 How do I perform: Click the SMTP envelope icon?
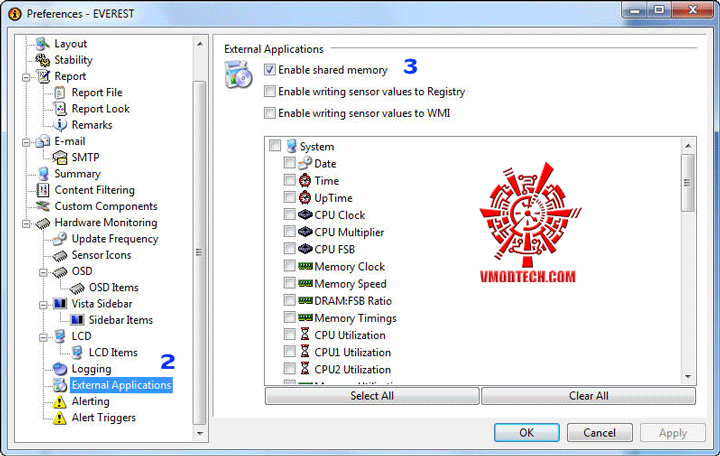(60, 158)
